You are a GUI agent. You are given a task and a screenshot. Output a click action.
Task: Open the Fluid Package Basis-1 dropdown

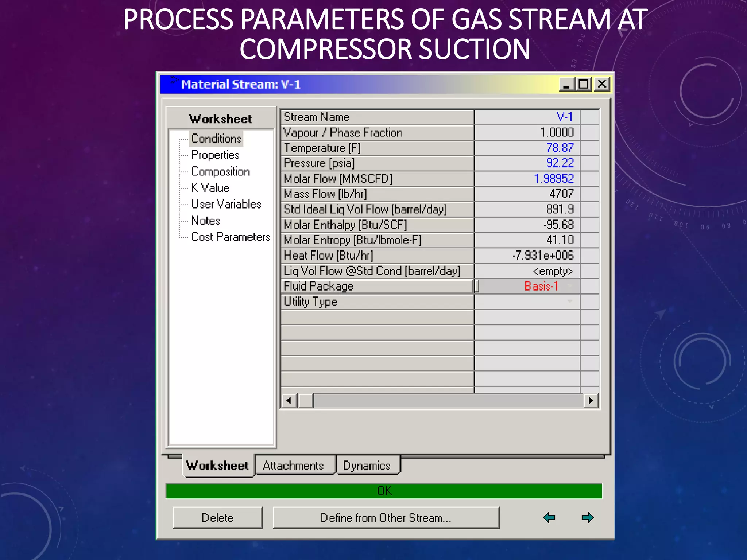pyautogui.click(x=569, y=286)
